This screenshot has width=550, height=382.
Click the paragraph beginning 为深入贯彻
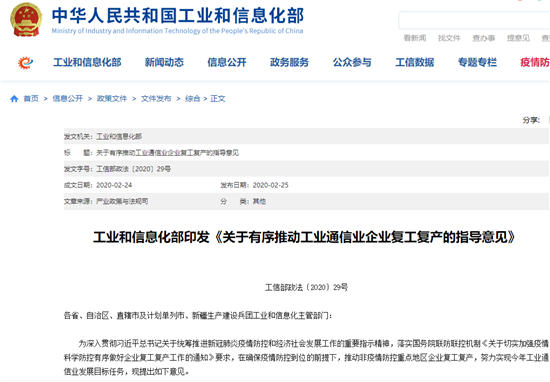[306, 357]
